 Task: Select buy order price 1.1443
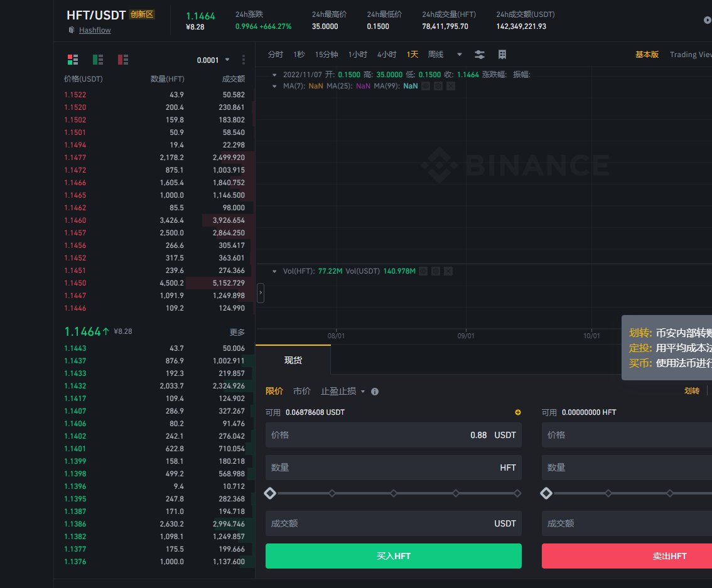[x=75, y=348]
